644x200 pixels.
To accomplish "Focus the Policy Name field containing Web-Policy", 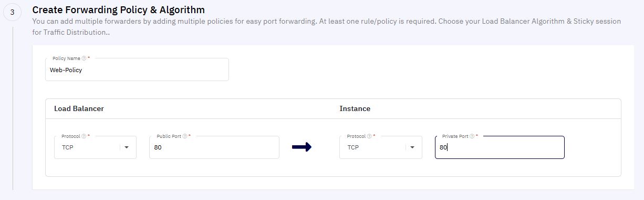I will 137,69.
